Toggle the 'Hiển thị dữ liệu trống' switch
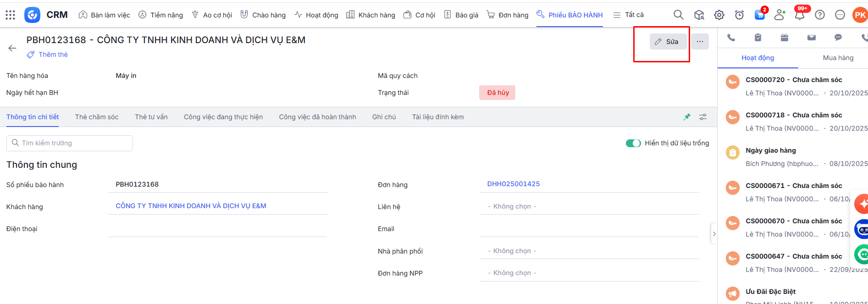 (x=633, y=144)
